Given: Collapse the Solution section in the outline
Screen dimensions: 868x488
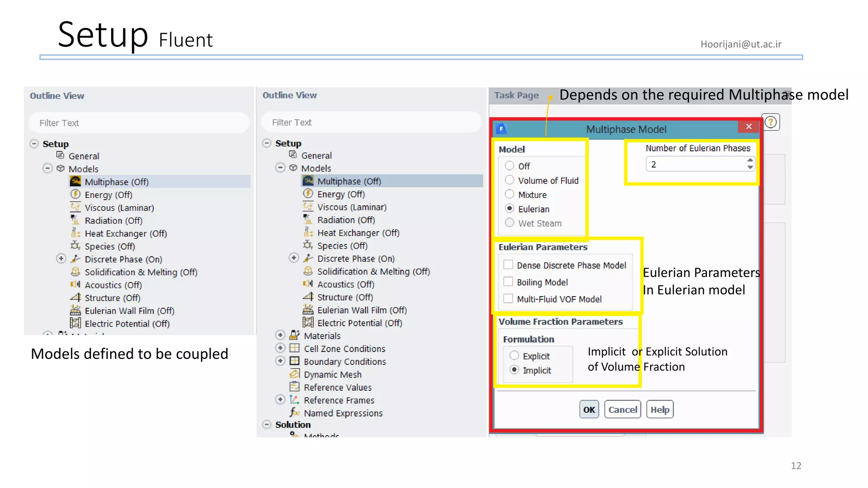Looking at the screenshot, I should tap(267, 424).
